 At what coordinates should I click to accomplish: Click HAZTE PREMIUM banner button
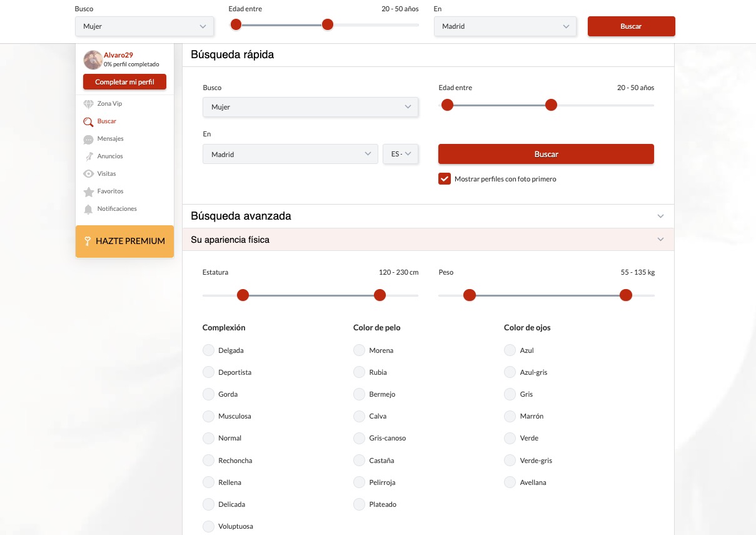[x=125, y=241]
